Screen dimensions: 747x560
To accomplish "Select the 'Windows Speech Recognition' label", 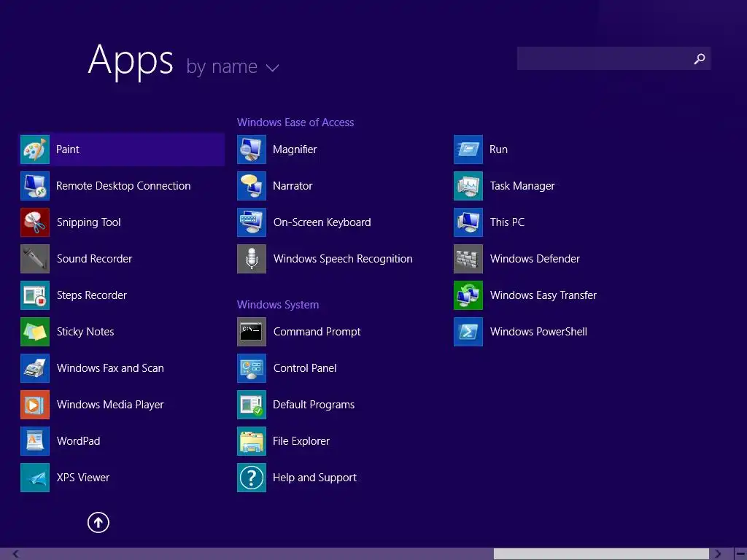I will click(x=343, y=259).
